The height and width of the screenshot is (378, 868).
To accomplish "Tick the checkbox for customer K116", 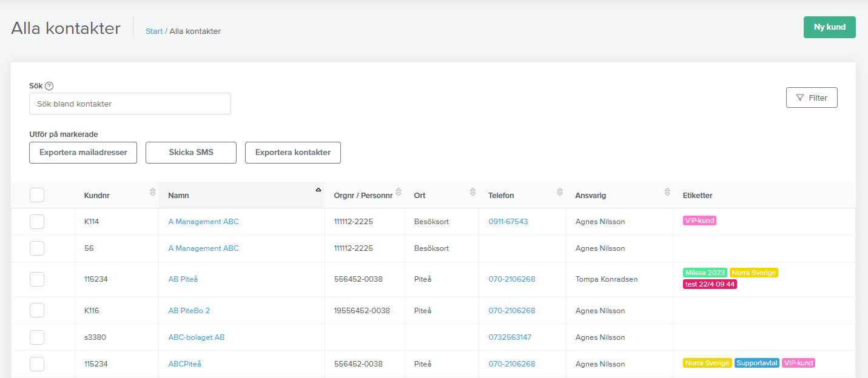I will pyautogui.click(x=37, y=311).
